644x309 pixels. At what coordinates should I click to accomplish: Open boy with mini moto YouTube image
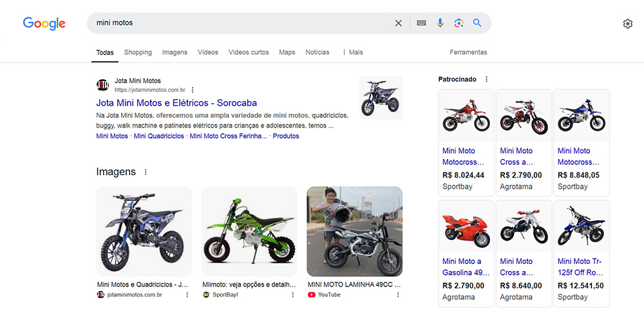[354, 232]
